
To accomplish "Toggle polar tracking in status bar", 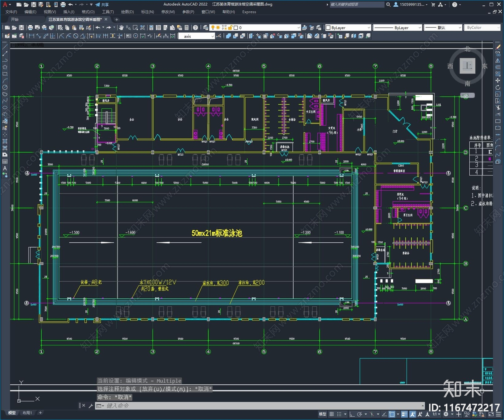I will tap(359, 414).
